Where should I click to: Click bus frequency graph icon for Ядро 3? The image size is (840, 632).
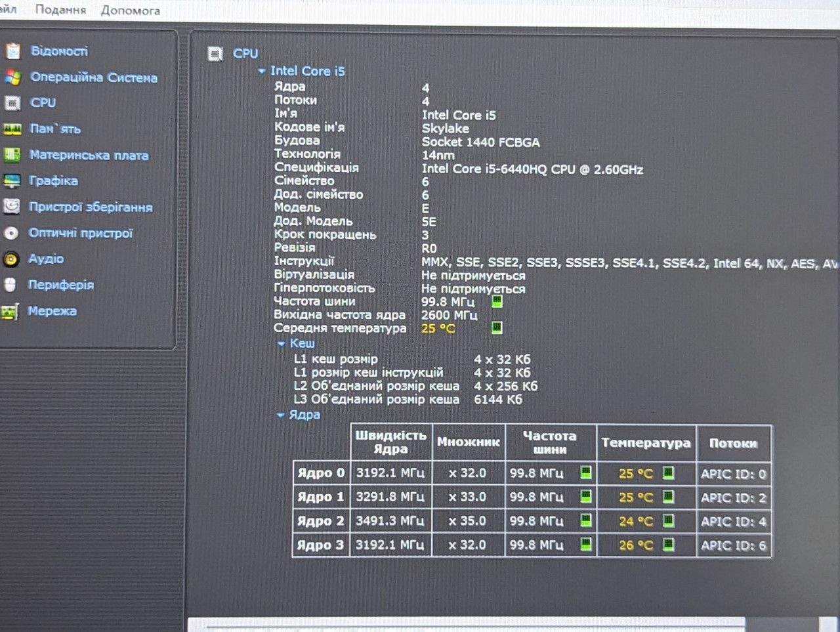pos(586,544)
